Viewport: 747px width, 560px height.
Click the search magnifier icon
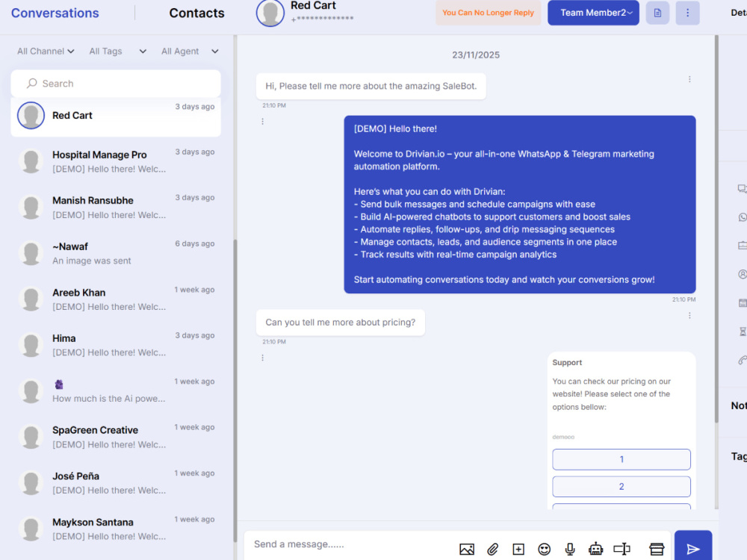coord(32,84)
